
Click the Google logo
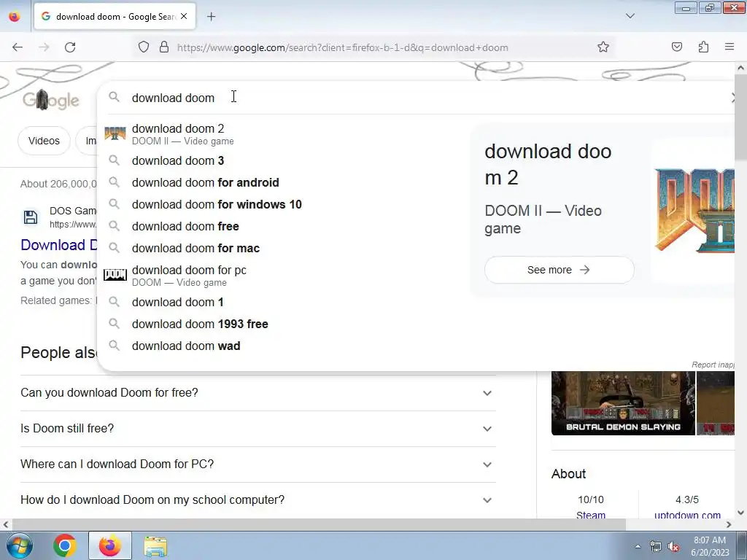click(x=51, y=100)
